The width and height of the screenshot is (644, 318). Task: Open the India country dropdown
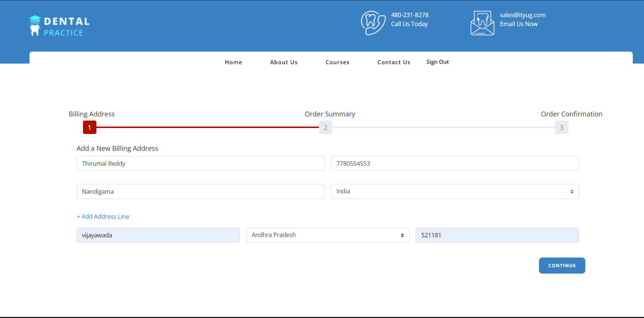coord(455,191)
